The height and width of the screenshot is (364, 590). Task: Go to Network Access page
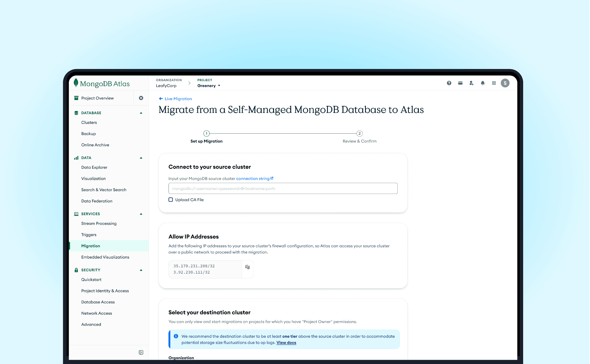97,313
